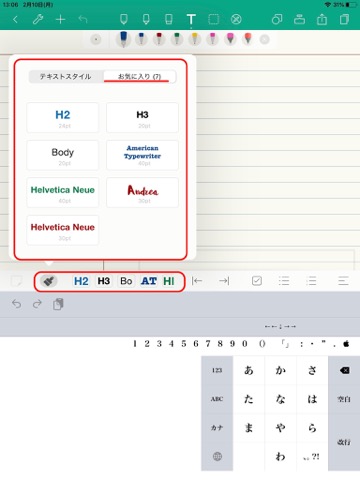The height and width of the screenshot is (480, 360).
Task: Switch to お気に入り (7) tab
Action: (x=139, y=77)
